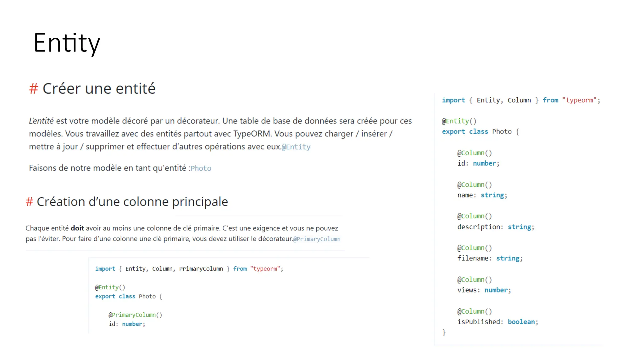Click the views: number line
Viewport: 644px width, 362px height.
(484, 290)
